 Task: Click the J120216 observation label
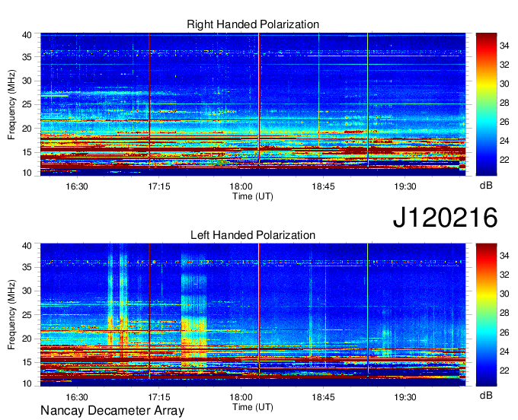coord(445,218)
